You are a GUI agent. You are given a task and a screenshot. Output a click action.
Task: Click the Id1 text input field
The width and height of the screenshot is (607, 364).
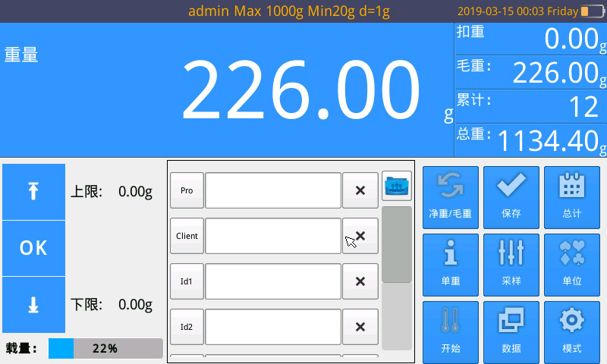tap(273, 281)
